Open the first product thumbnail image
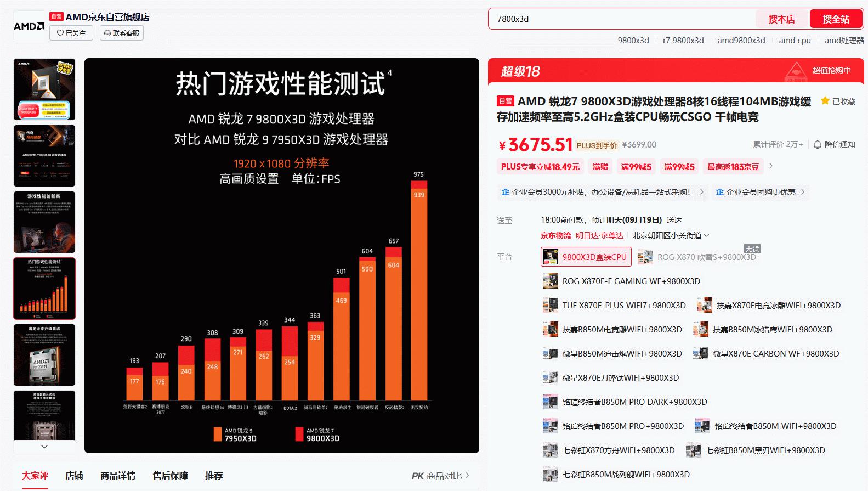Screen dimensions: 868x491 click(44, 89)
